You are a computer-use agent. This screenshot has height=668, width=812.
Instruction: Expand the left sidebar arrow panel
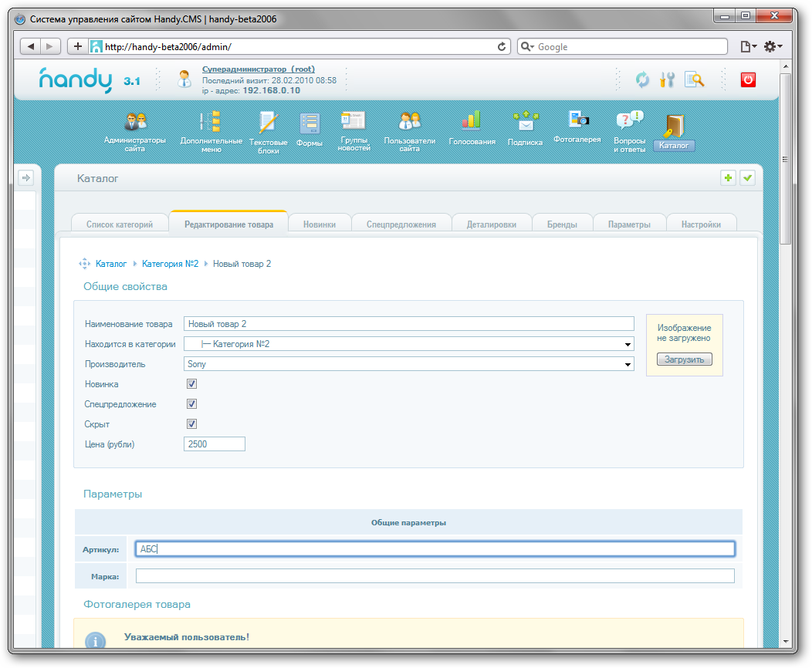point(25,178)
